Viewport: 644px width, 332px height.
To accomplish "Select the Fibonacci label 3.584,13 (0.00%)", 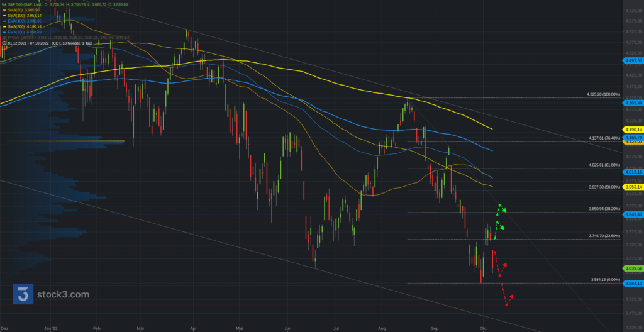I will (x=606, y=279).
